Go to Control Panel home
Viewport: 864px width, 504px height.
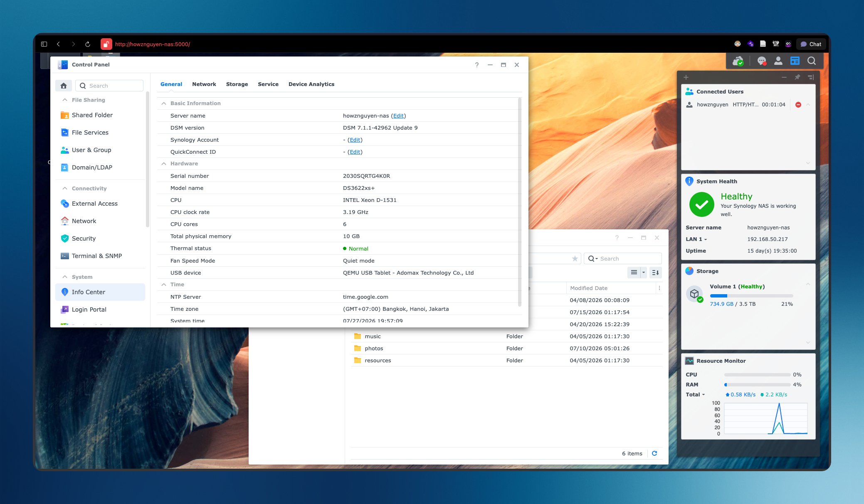coord(64,86)
